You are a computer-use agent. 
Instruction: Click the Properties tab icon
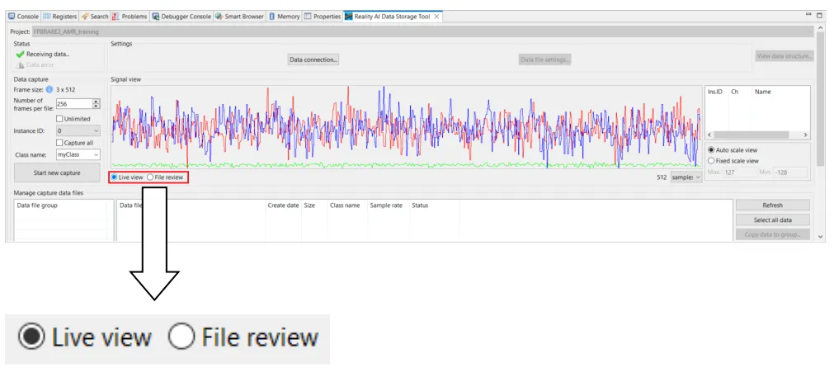[307, 16]
